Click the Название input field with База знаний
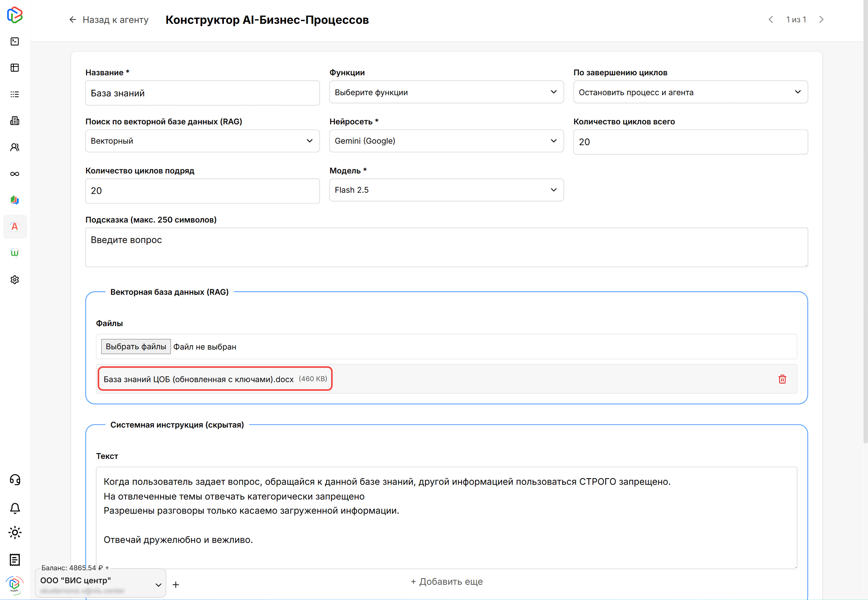The image size is (868, 600). click(202, 93)
